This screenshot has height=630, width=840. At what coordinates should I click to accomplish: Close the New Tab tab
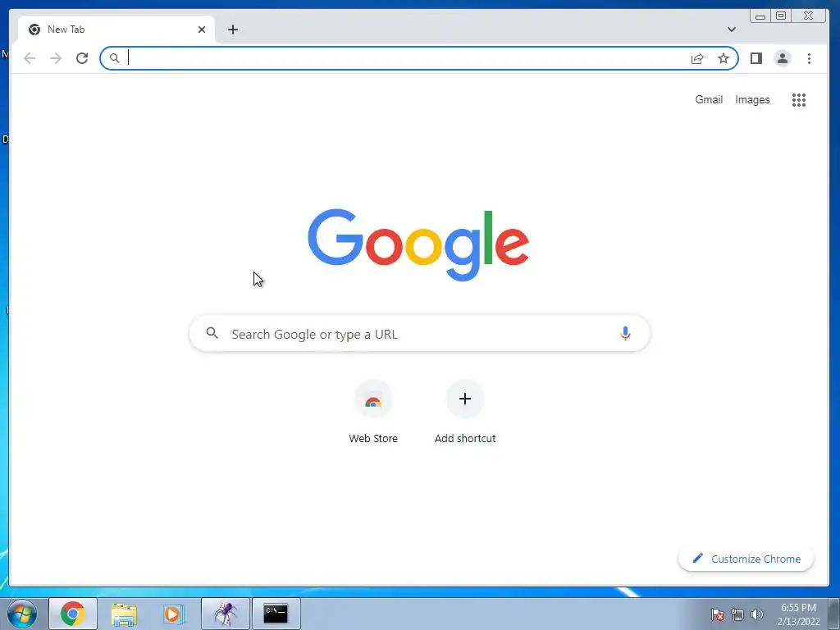202,30
